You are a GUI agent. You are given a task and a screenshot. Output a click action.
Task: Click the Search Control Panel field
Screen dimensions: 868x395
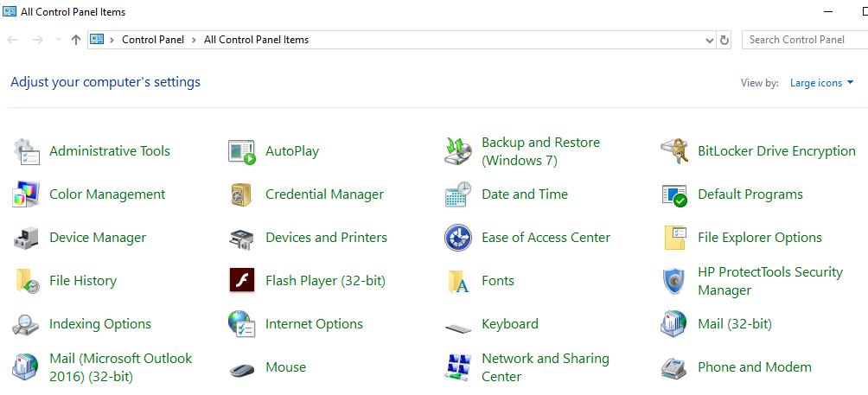pos(804,40)
